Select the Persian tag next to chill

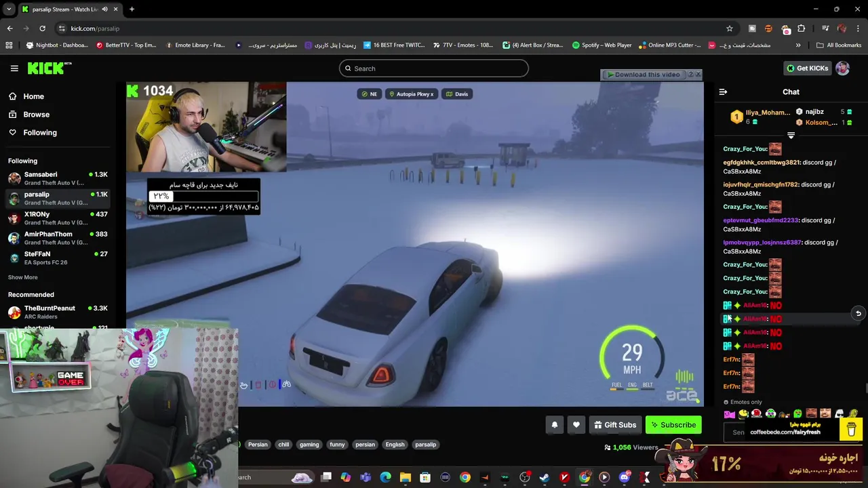(x=258, y=445)
